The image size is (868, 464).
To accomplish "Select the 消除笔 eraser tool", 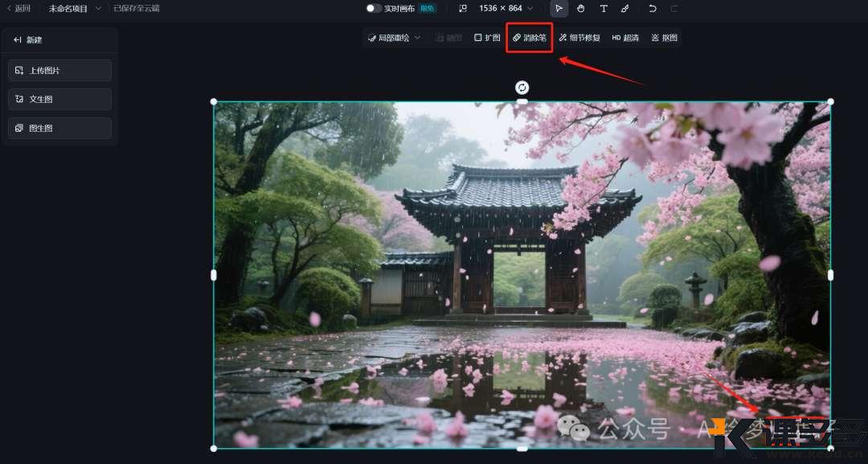I will click(x=530, y=38).
